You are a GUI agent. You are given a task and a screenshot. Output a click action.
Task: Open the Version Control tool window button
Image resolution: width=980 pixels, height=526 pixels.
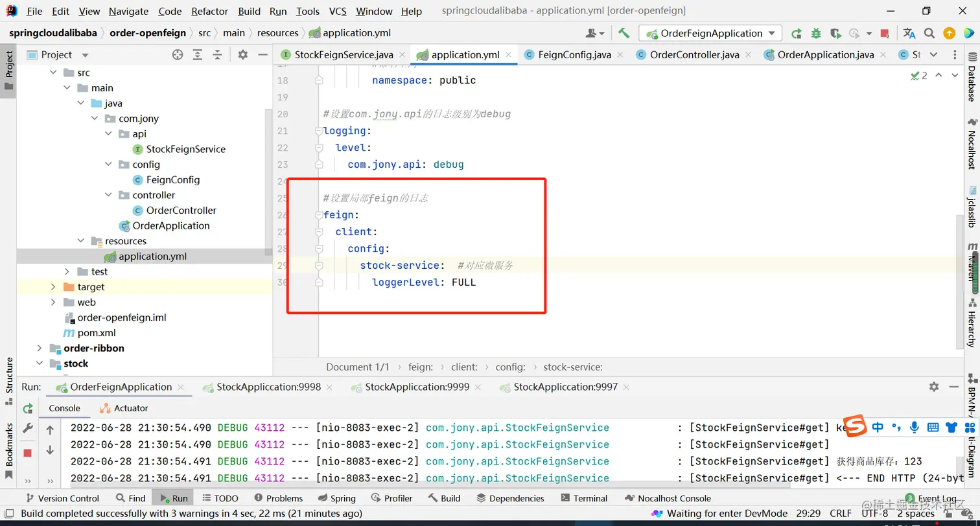(x=62, y=498)
